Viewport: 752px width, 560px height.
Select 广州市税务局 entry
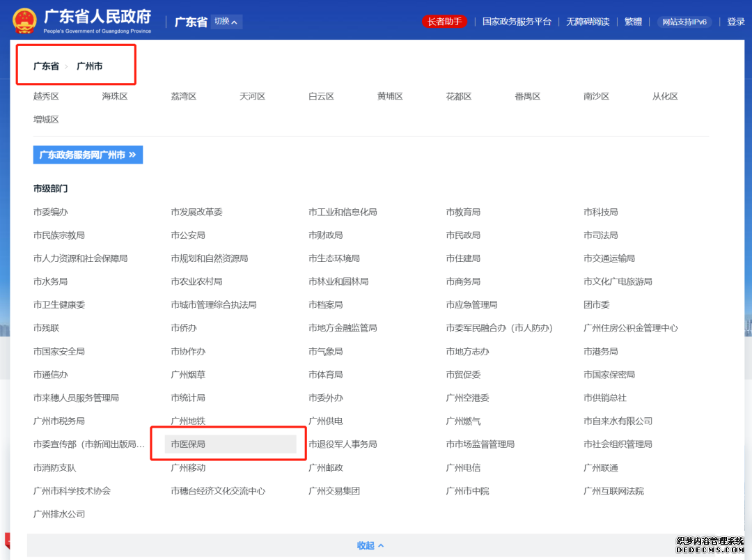coord(59,421)
